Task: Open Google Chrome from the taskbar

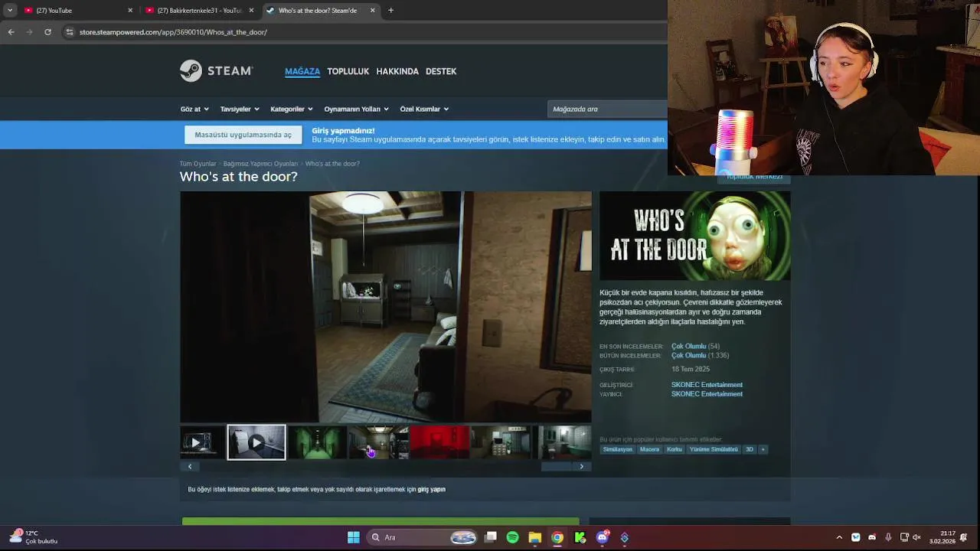Action: tap(557, 537)
